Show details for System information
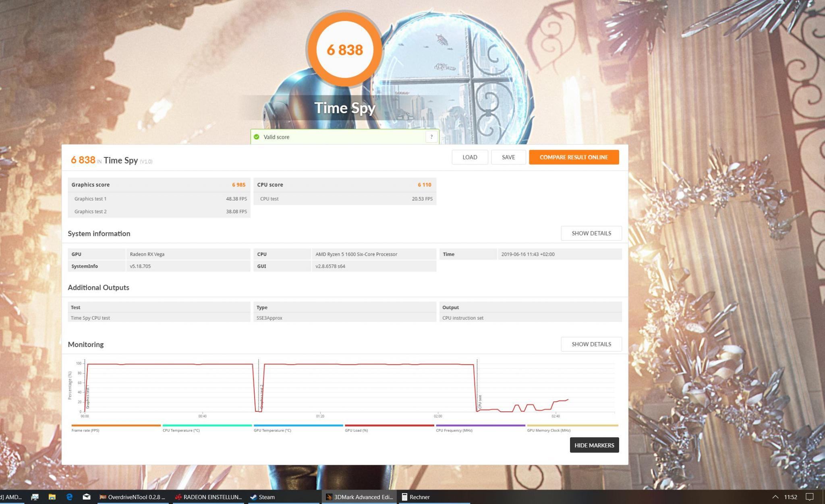The height and width of the screenshot is (504, 825). tap(591, 233)
